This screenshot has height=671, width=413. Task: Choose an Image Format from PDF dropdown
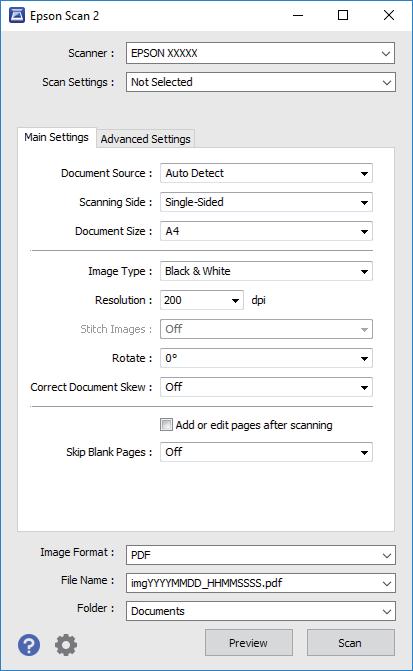260,555
